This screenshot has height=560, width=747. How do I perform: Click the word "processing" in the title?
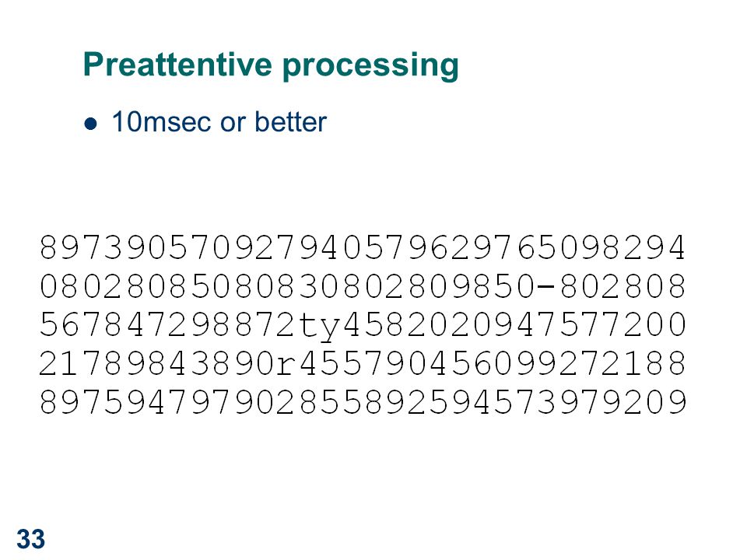(370, 67)
